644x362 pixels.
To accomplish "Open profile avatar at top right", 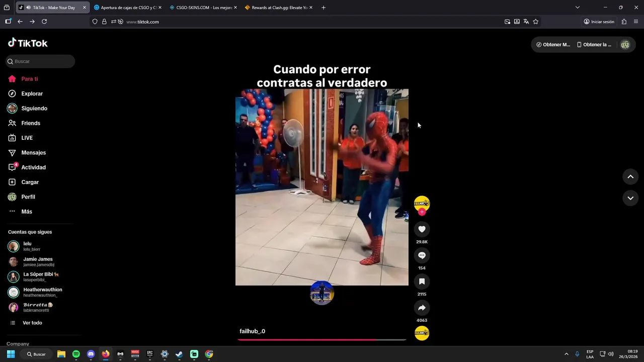I will 625,45.
